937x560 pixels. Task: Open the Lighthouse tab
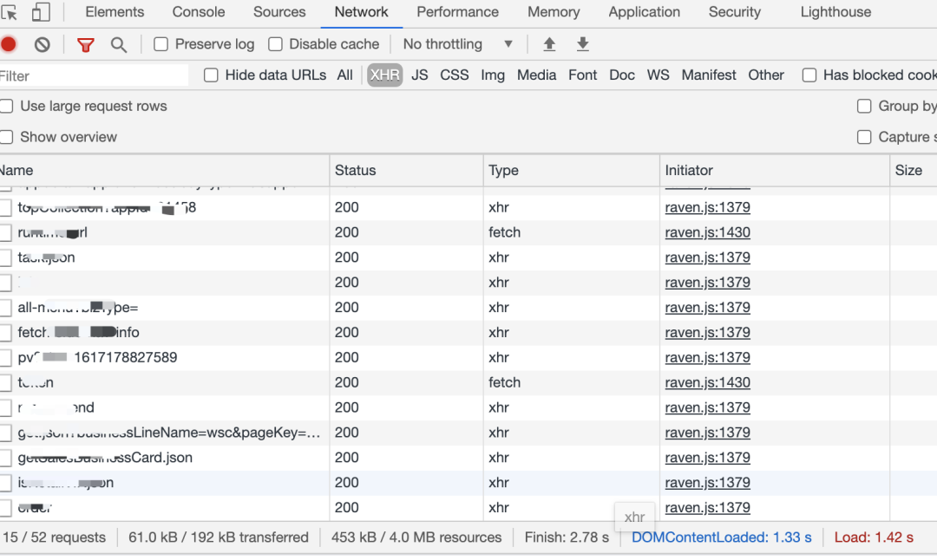[x=835, y=12]
